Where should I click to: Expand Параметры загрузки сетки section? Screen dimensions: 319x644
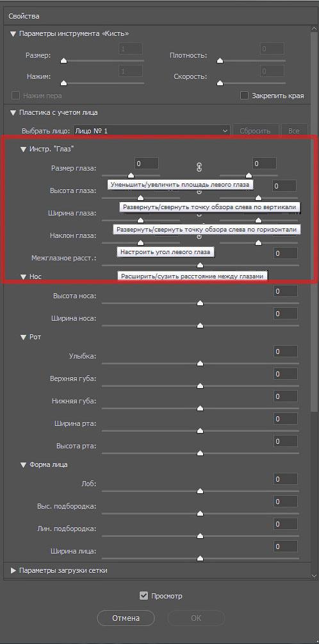pos(13,570)
